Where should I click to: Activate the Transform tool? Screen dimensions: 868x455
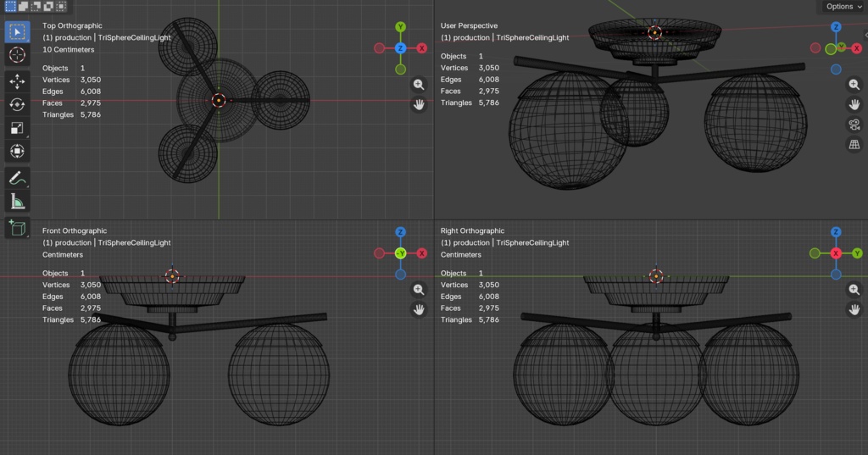click(17, 151)
